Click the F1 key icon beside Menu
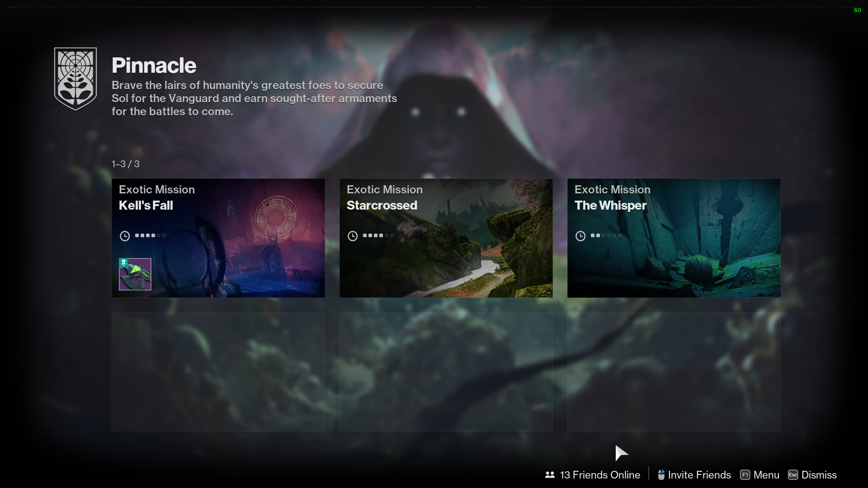Screen dimensions: 868x488 point(745,475)
